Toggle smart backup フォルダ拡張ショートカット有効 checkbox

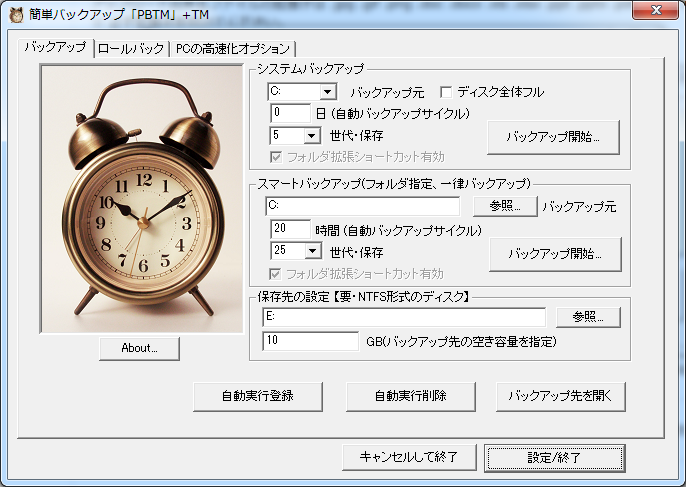277,273
